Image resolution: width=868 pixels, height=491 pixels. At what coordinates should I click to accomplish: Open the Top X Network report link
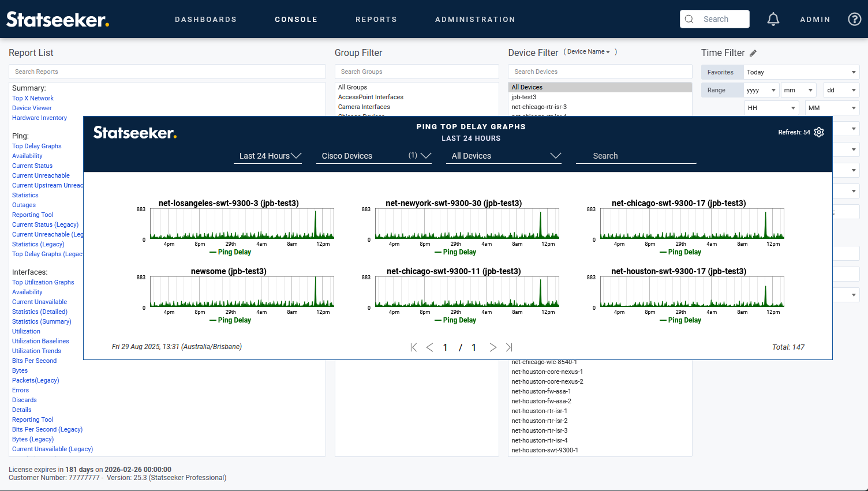33,98
